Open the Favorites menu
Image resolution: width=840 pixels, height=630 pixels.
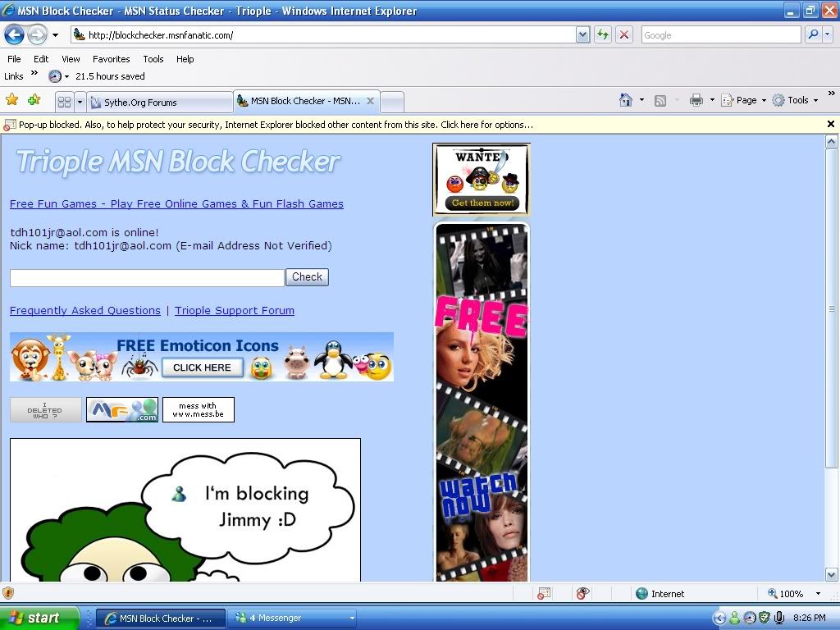click(111, 59)
